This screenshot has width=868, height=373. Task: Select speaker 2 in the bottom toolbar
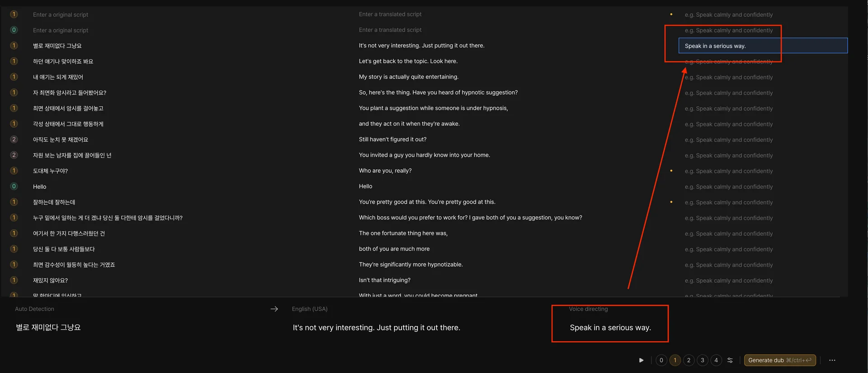[689, 360]
